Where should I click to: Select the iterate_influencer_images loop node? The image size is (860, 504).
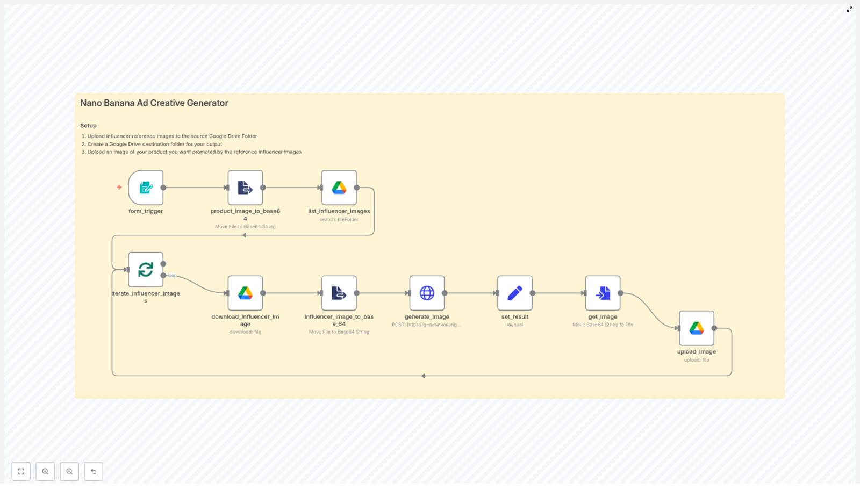(x=146, y=270)
